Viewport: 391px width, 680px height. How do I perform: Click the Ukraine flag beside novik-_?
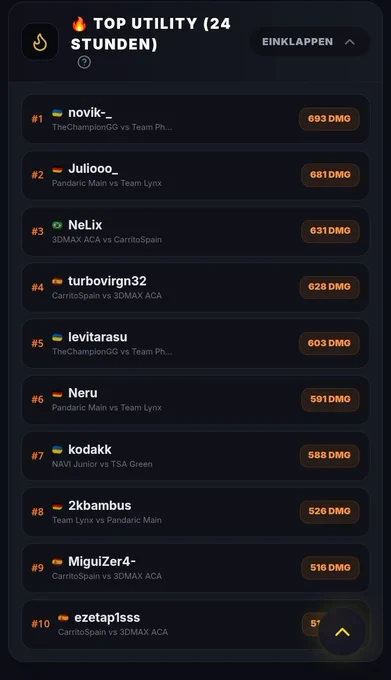click(x=57, y=113)
